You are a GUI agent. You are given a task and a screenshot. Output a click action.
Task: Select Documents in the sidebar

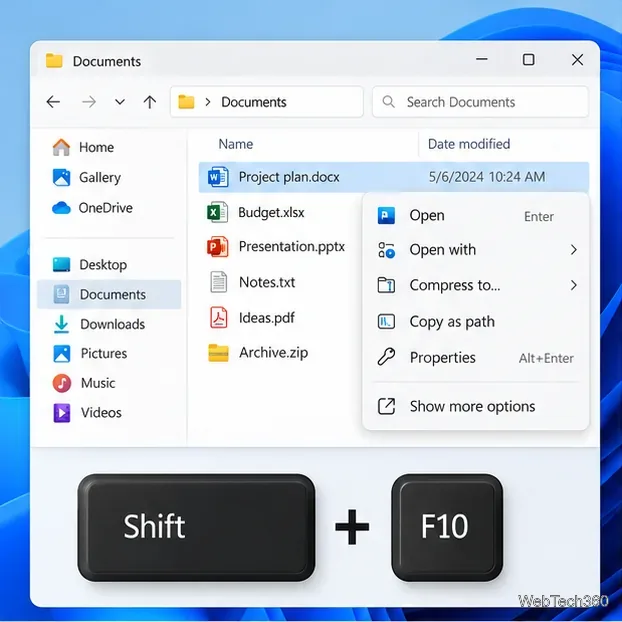[109, 294]
